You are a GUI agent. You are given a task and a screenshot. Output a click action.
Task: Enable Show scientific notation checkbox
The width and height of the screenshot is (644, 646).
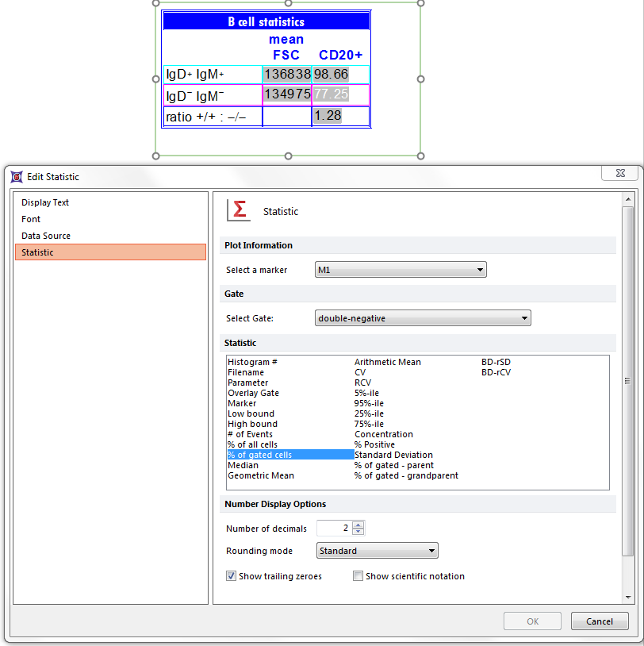click(x=358, y=576)
